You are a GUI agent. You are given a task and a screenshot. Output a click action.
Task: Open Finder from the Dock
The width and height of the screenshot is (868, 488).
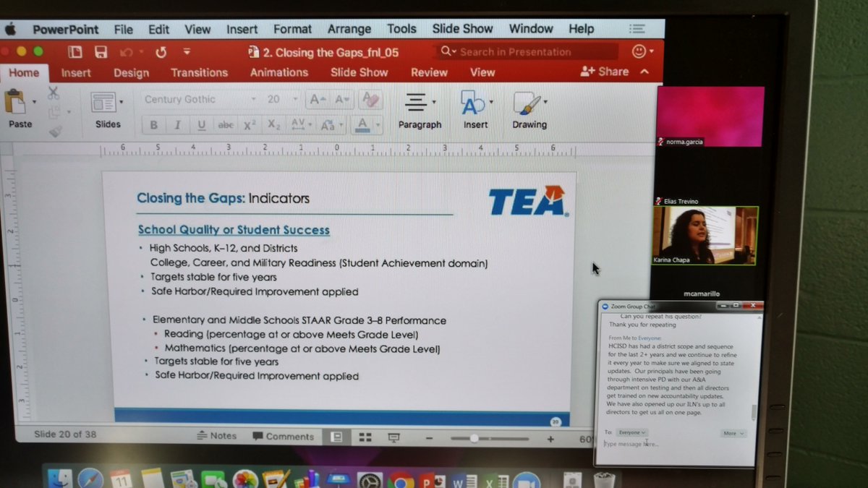(x=60, y=479)
